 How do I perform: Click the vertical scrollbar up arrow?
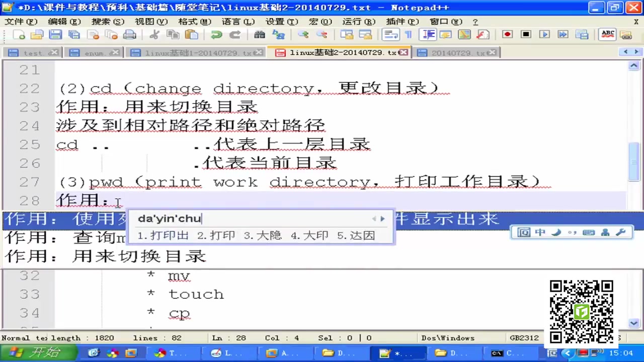(635, 66)
